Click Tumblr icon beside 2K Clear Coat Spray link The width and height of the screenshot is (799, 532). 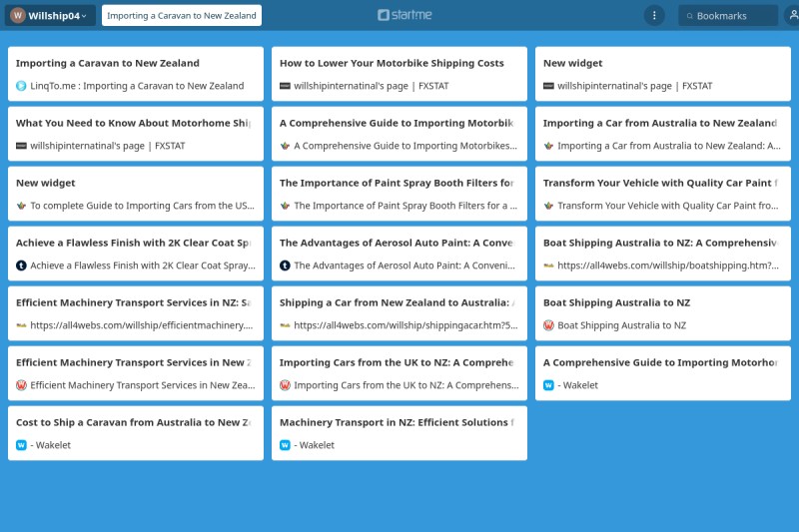pos(21,266)
